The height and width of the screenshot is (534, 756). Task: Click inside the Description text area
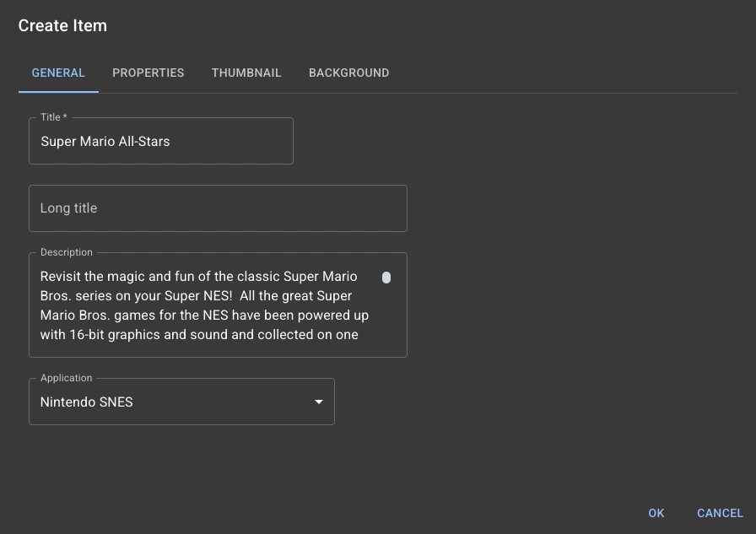(x=202, y=305)
